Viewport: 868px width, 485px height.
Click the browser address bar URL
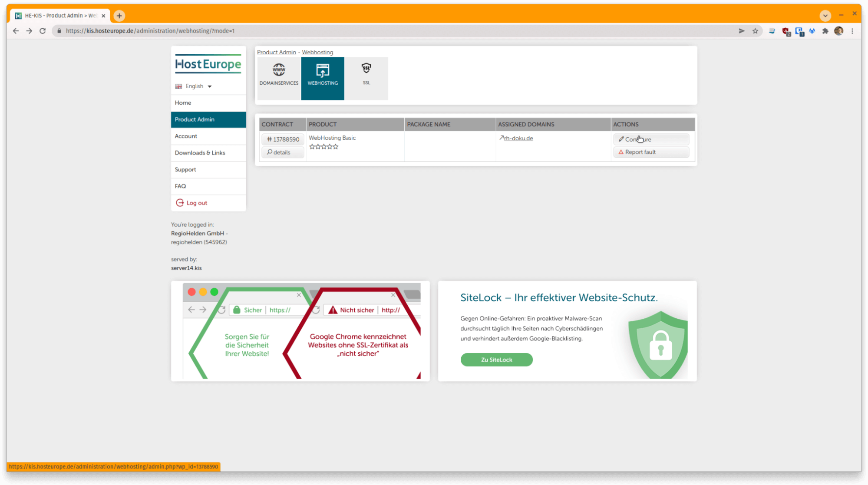coord(150,31)
